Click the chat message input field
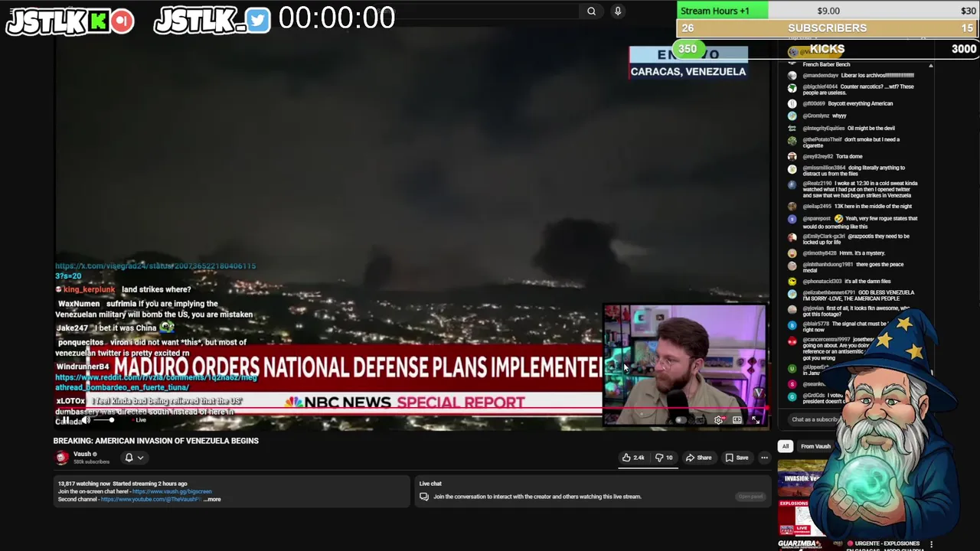The height and width of the screenshot is (551, 980). pos(816,419)
